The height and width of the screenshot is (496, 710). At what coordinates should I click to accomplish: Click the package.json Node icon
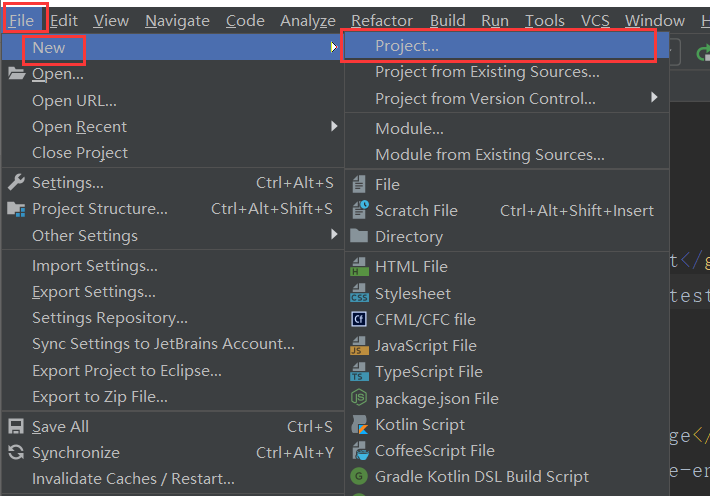359,398
